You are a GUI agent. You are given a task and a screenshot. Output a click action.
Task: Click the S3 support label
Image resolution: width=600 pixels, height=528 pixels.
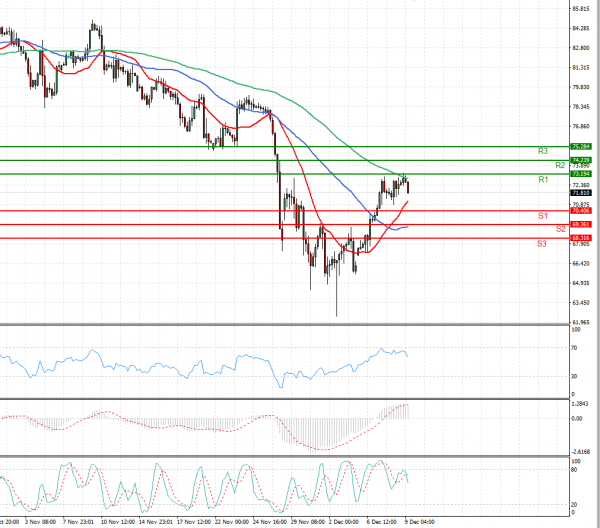point(541,244)
